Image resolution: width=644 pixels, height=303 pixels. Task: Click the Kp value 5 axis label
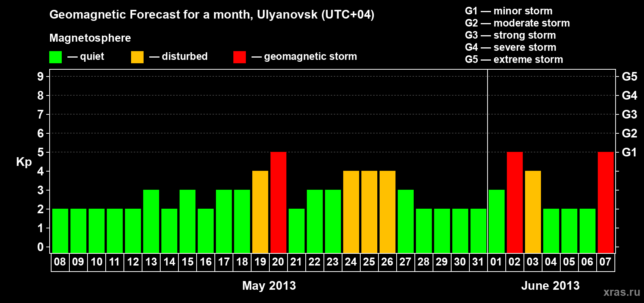(41, 152)
